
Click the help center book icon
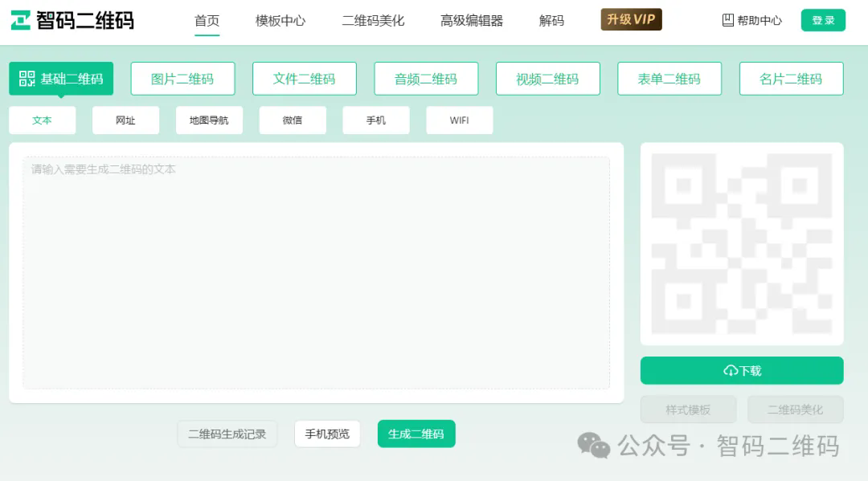coord(728,20)
